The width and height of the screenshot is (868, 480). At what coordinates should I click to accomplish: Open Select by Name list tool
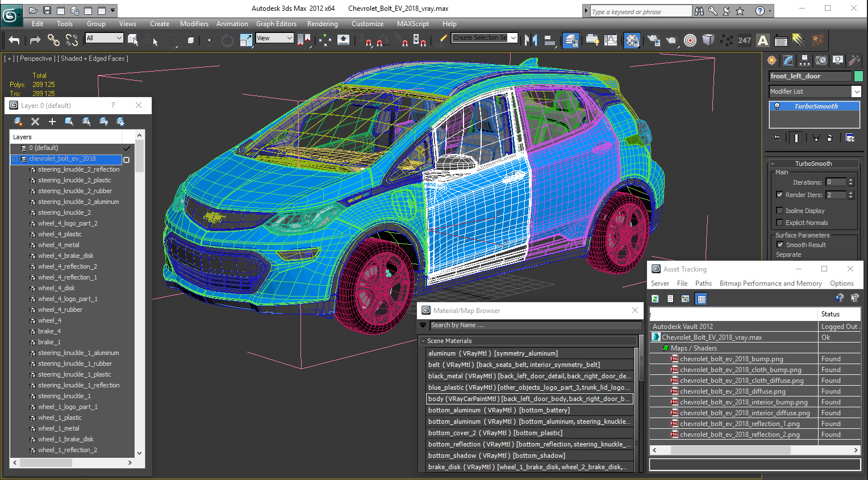tap(152, 40)
